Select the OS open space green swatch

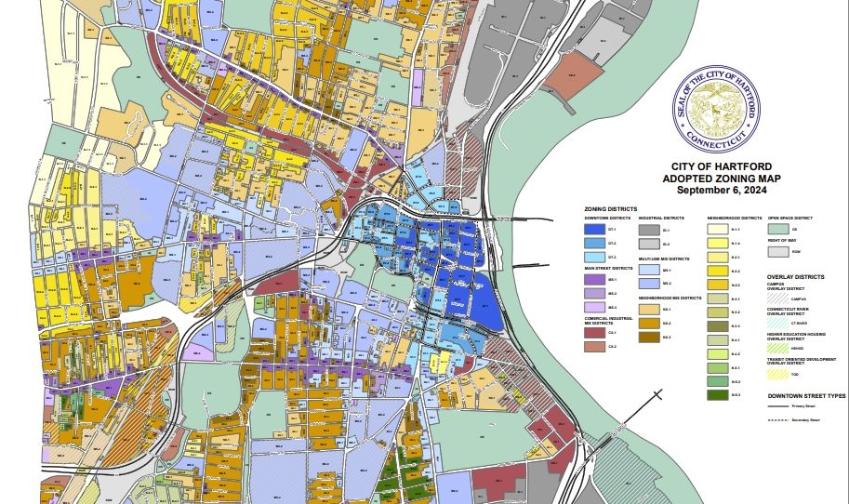pos(778,229)
